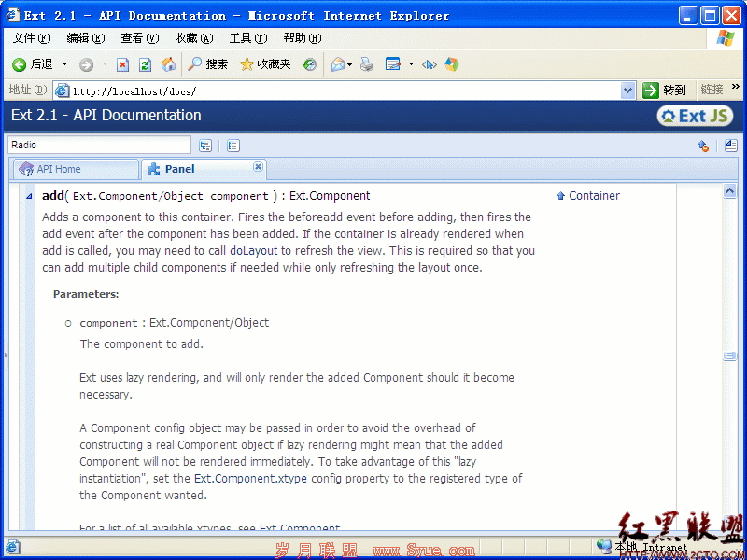Click the collapse all tree icon
Image resolution: width=747 pixels, height=560 pixels.
233,146
